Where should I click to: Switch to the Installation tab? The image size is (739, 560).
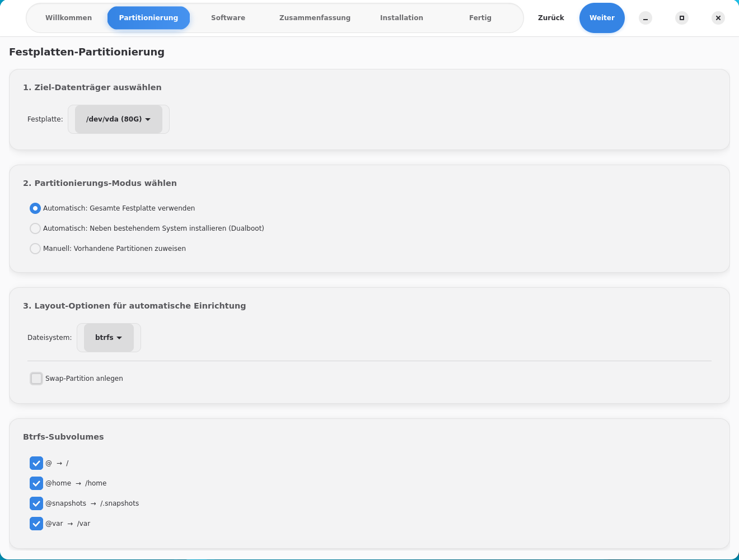pos(401,18)
